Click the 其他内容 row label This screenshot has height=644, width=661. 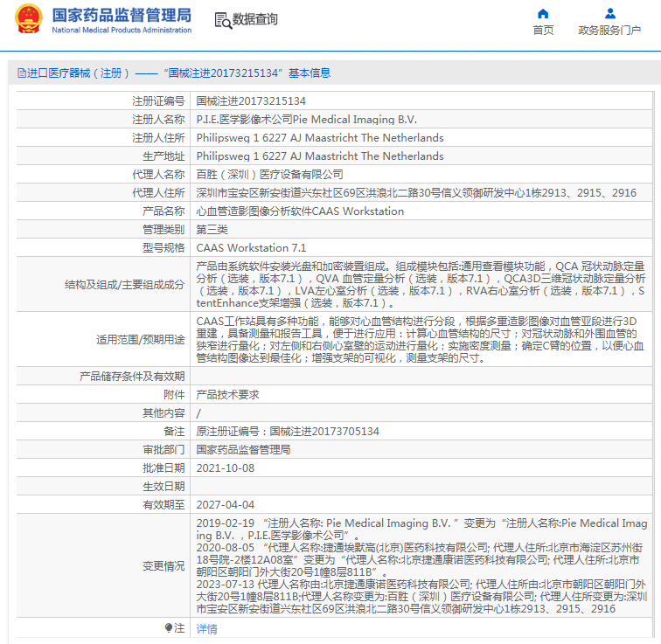[164, 413]
